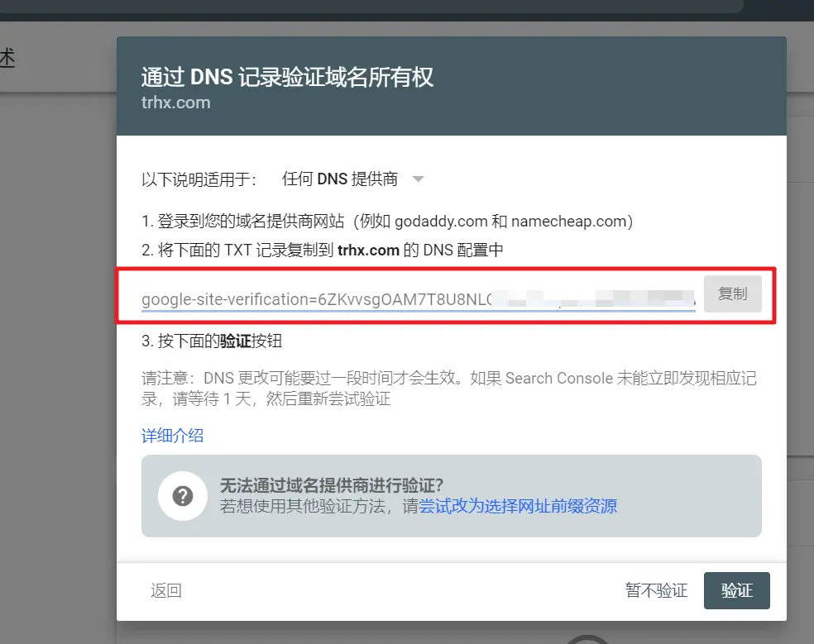This screenshot has height=644, width=814.
Task: Open the 详细介绍 link
Action: 172,436
